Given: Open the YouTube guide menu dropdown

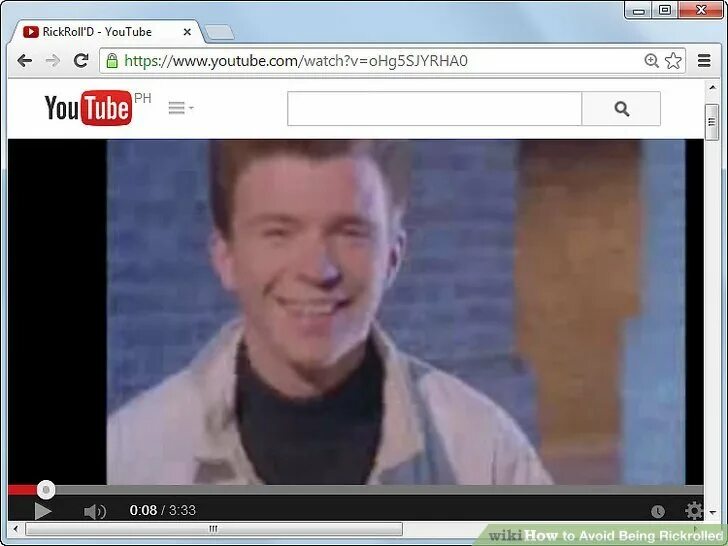Looking at the screenshot, I should (x=181, y=108).
